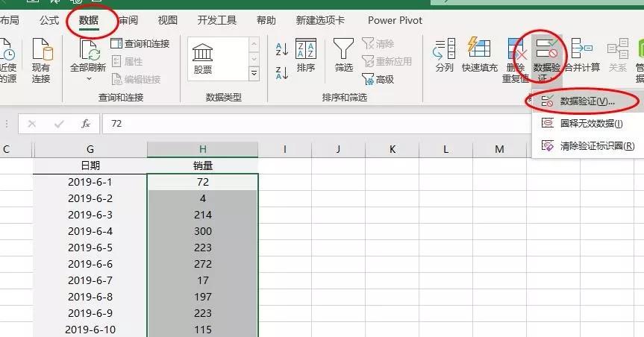
Task: Select the cell containing 272
Action: coord(203,264)
